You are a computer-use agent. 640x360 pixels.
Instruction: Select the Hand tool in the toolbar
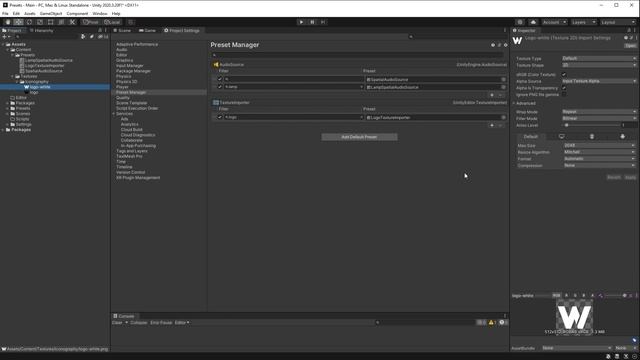click(x=8, y=22)
